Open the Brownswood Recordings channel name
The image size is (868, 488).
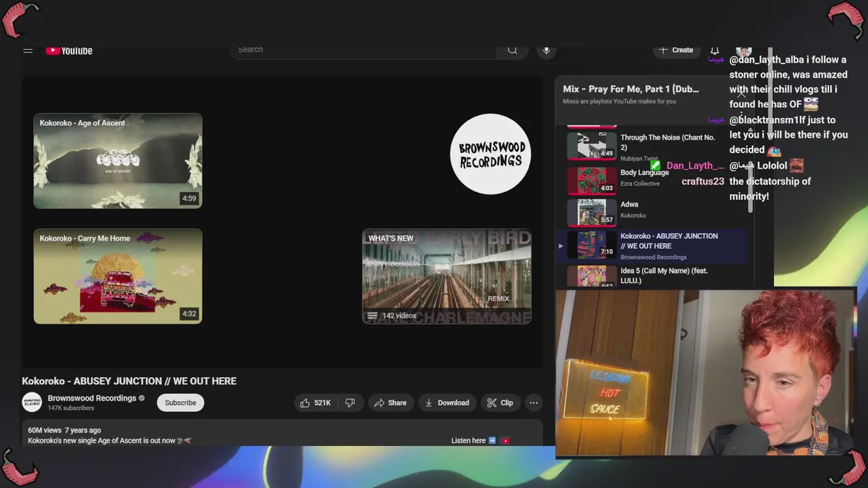92,398
